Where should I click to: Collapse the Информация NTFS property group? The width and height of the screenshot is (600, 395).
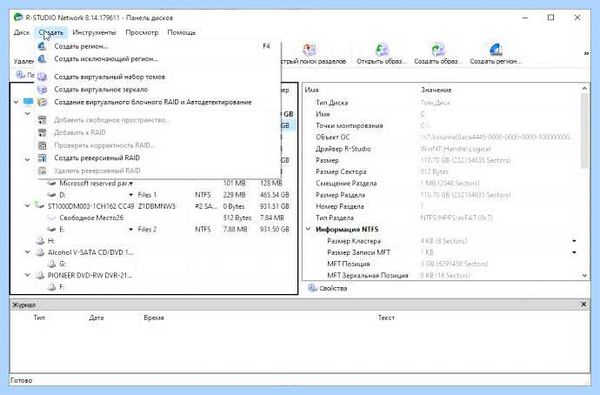[x=308, y=229]
